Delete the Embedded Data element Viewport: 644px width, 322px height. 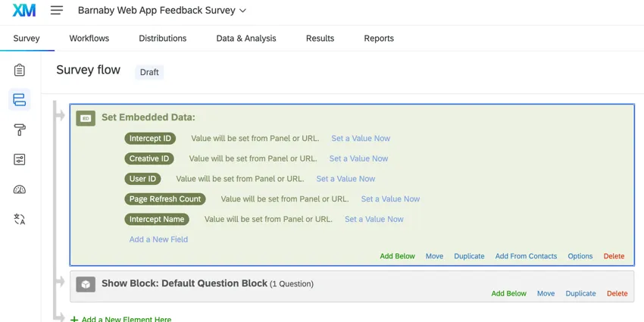coord(614,256)
